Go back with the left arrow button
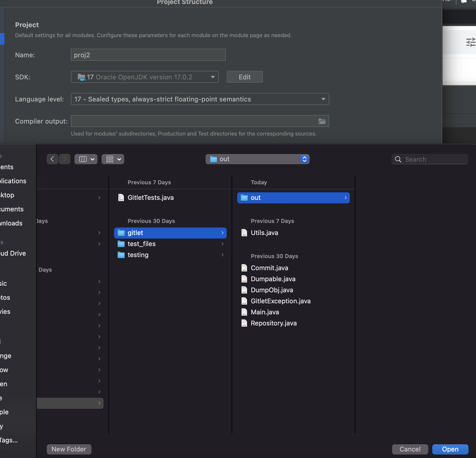The width and height of the screenshot is (476, 458). (x=52, y=159)
